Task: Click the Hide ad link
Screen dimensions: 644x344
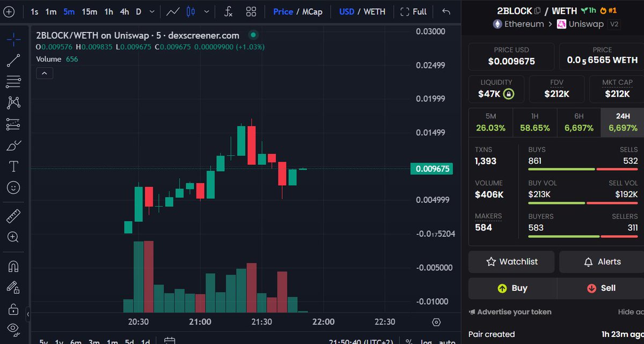Action: (x=631, y=312)
